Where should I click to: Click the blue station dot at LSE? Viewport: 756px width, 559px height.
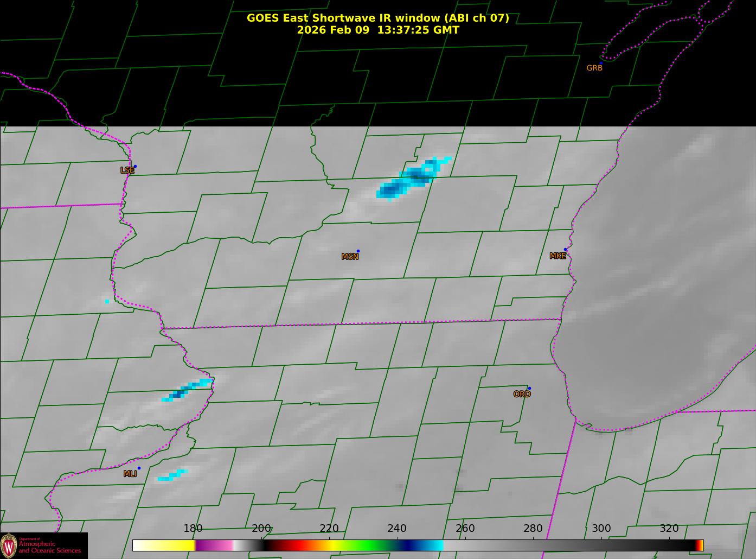[135, 167]
